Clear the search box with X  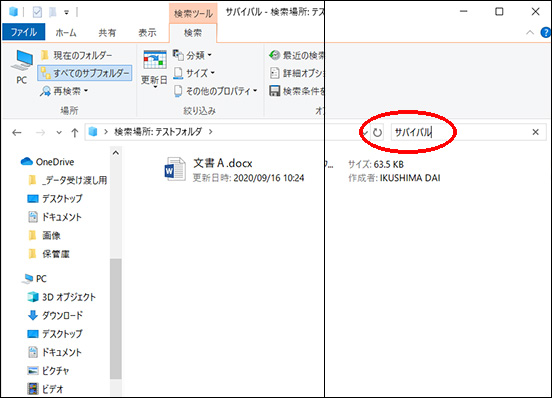[x=535, y=132]
